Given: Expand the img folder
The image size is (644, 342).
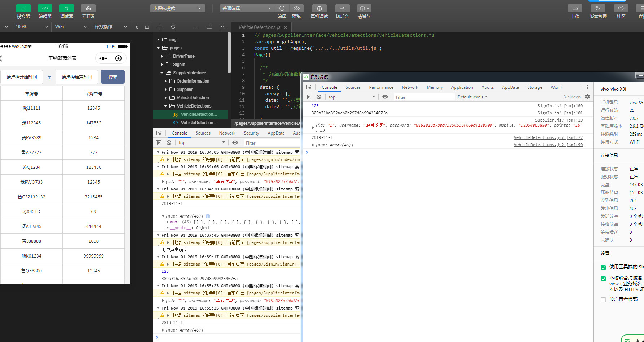Looking at the screenshot, I should 158,40.
